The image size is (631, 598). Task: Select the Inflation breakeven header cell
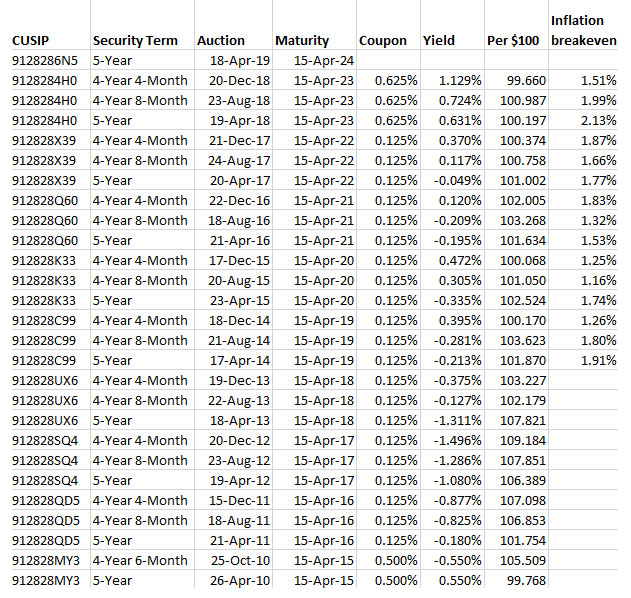[583, 31]
